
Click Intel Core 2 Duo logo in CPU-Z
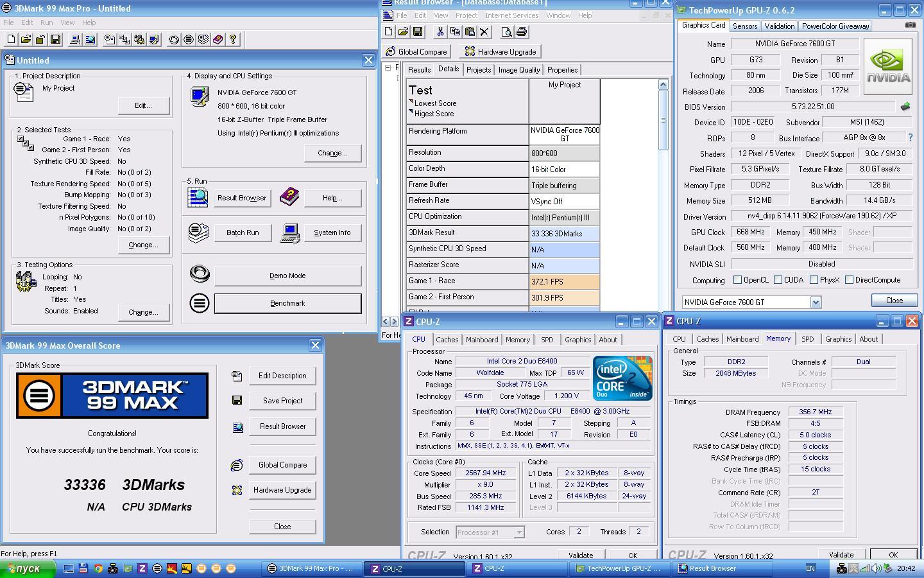[x=622, y=378]
